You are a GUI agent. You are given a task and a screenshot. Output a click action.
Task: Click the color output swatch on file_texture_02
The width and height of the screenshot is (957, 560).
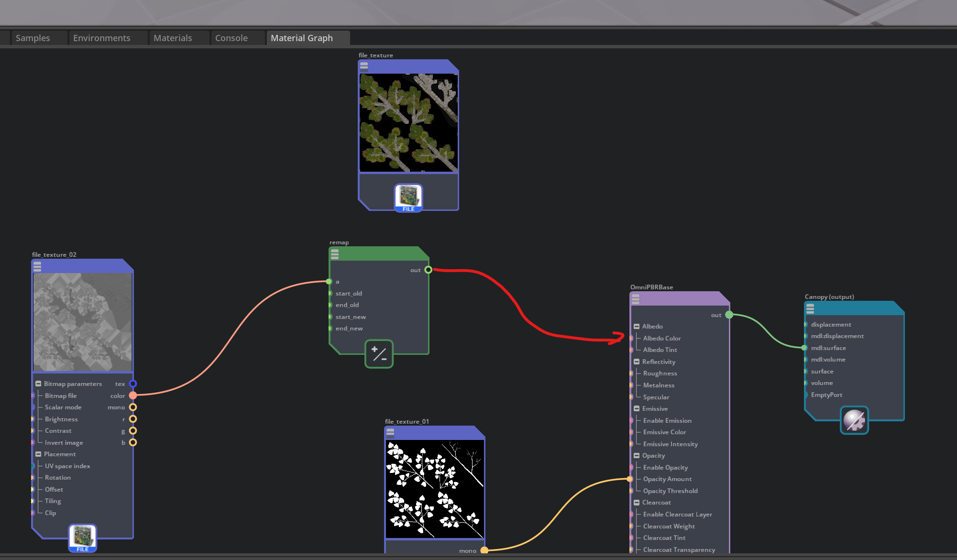133,395
